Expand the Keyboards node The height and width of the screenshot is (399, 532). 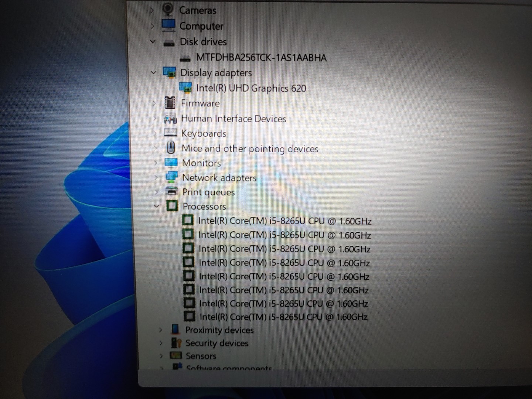(x=155, y=133)
